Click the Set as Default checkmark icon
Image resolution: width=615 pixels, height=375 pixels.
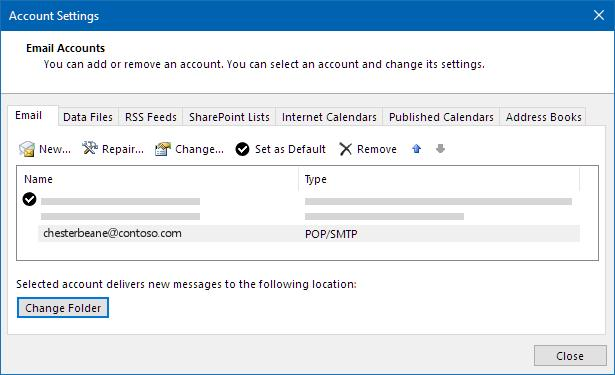click(242, 149)
